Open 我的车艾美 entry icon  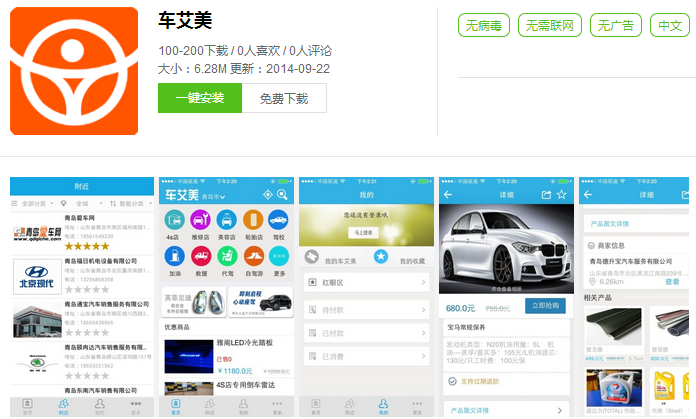[312, 257]
